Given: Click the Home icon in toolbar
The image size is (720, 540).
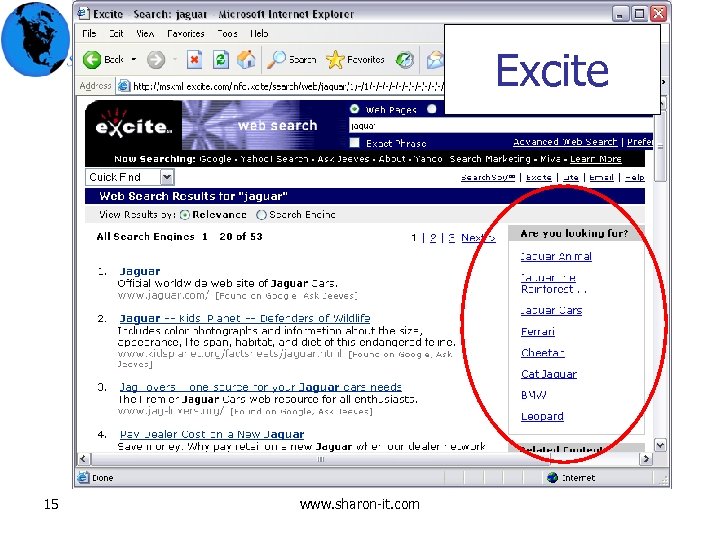Looking at the screenshot, I should click(x=247, y=59).
